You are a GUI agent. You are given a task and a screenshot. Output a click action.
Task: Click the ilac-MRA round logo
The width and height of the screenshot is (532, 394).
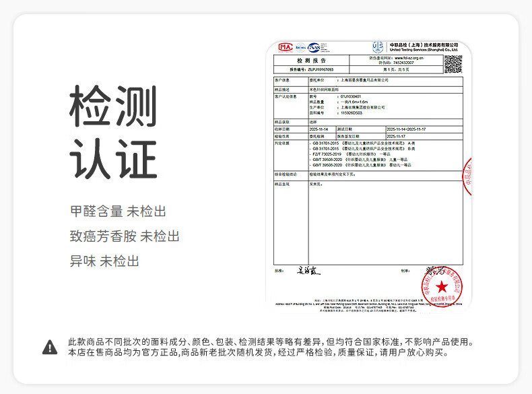(x=300, y=47)
